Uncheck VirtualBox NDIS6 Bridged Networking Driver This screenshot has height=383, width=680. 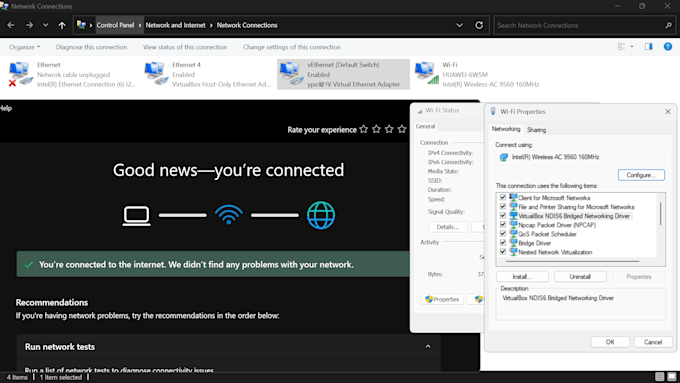pyautogui.click(x=503, y=216)
